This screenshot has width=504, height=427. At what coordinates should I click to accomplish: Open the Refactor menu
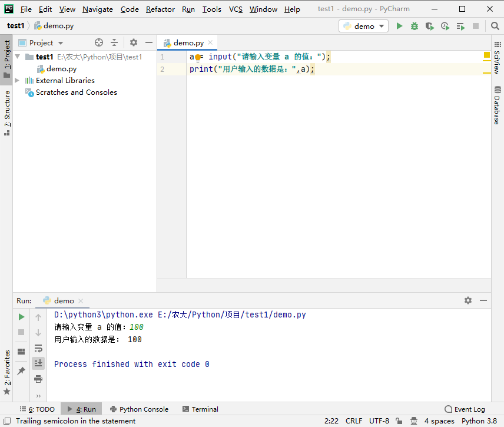(x=160, y=9)
